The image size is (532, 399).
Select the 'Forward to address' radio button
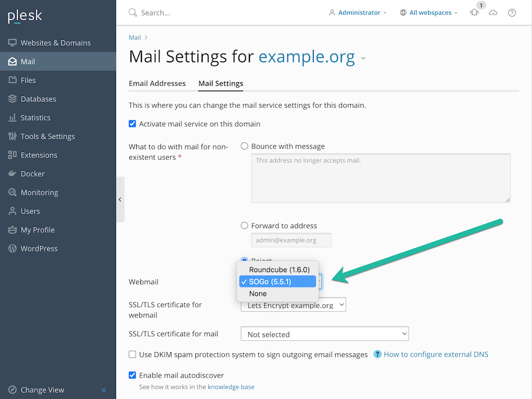click(x=244, y=225)
